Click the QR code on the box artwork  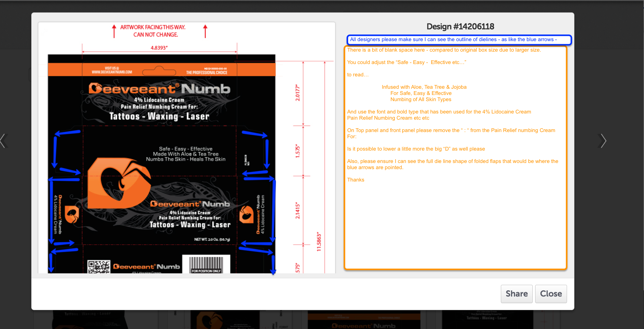point(99,267)
